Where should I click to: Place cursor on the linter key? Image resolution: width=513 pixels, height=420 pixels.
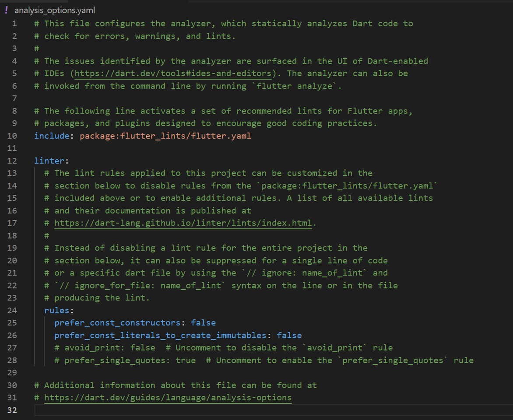(49, 161)
